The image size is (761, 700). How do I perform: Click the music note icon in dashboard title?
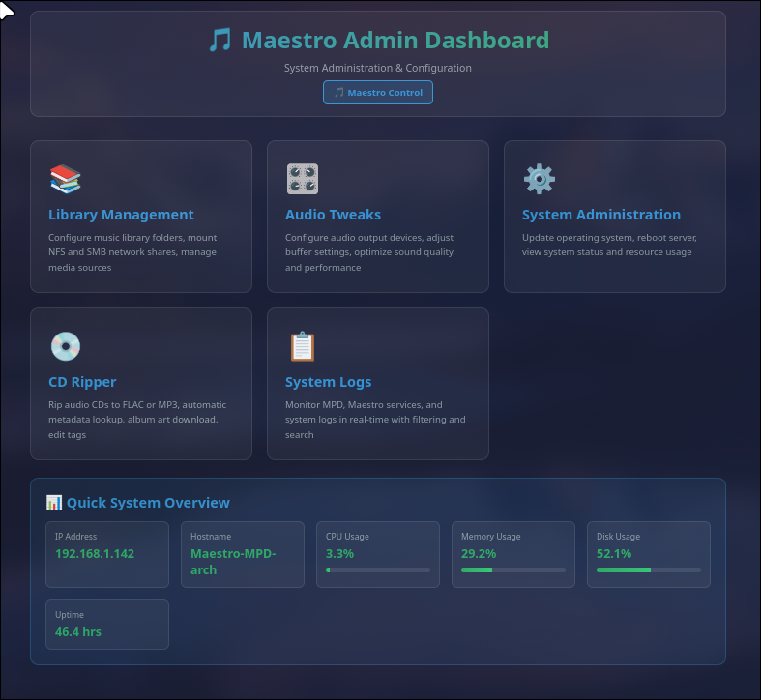pos(220,41)
